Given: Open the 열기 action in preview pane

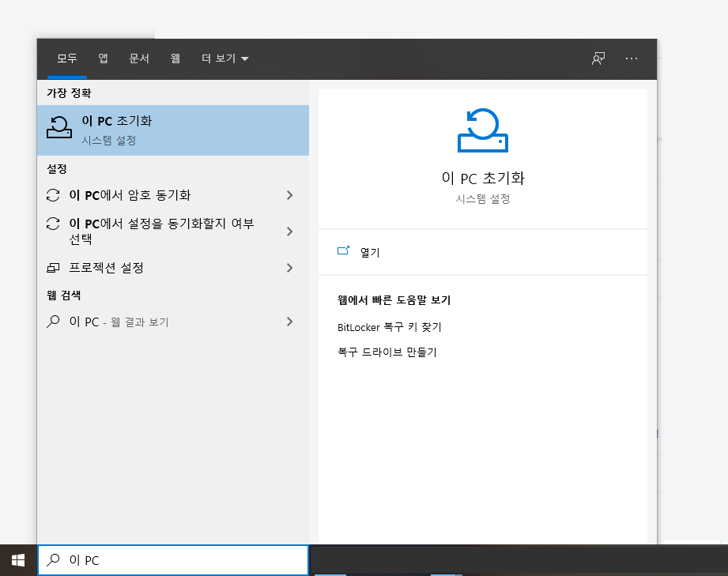Looking at the screenshot, I should pos(483,252).
